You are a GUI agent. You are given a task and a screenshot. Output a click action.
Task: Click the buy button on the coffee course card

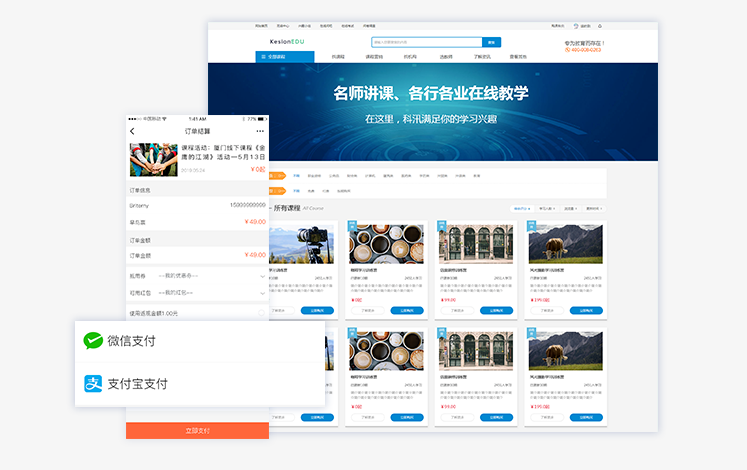point(405,311)
